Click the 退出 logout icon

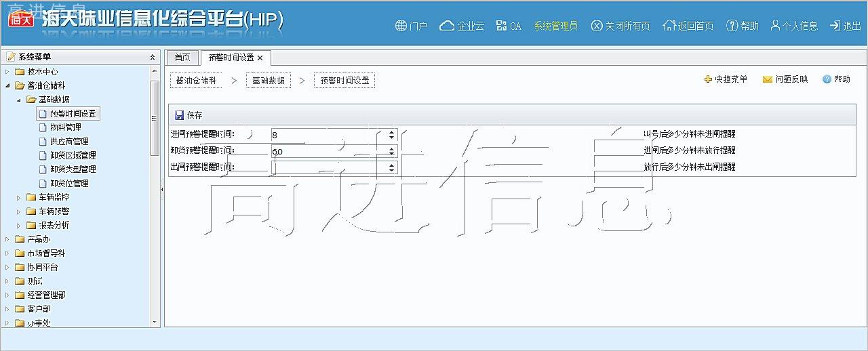tap(835, 26)
